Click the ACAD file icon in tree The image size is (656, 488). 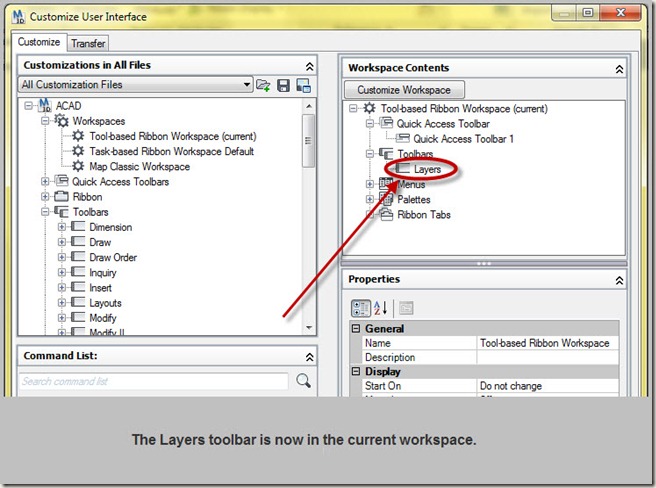point(45,105)
